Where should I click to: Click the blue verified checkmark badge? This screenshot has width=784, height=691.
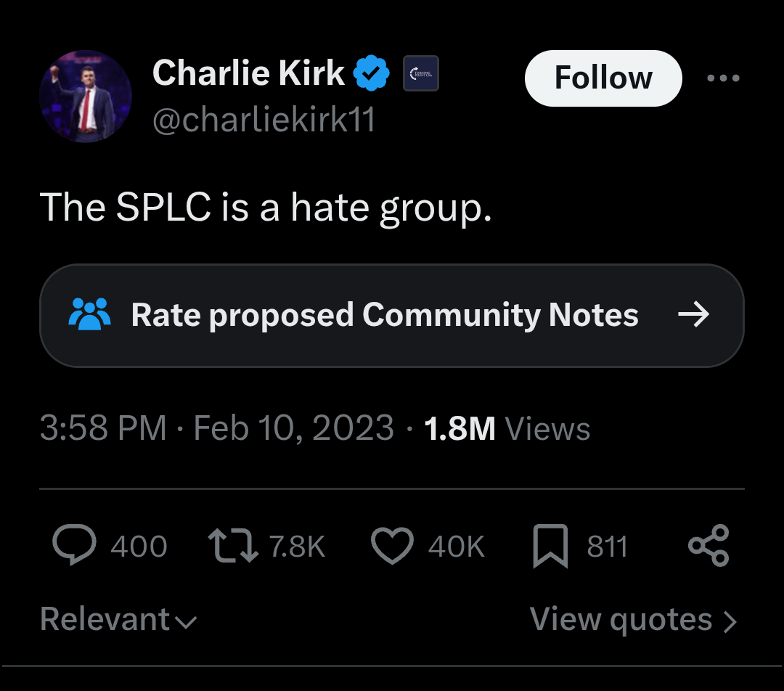372,73
